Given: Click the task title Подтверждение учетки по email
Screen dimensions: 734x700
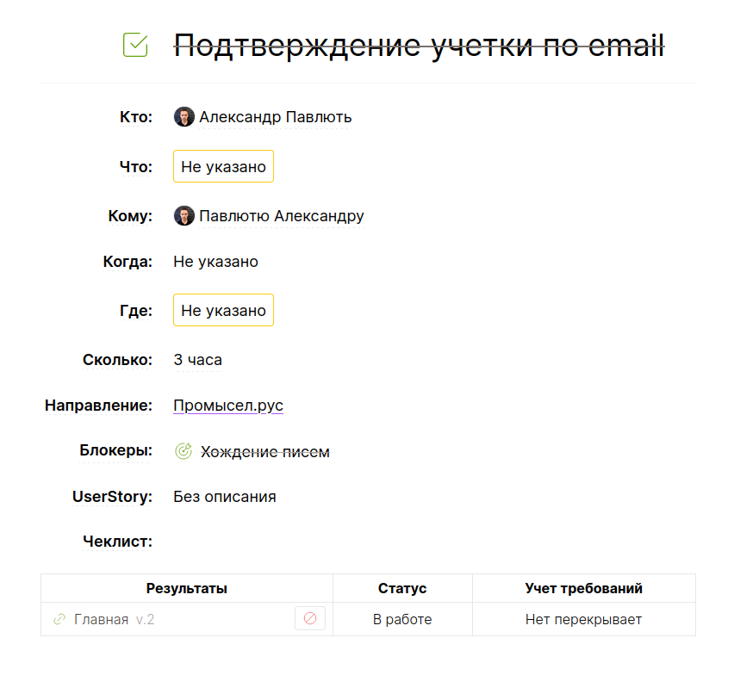Looking at the screenshot, I should pos(419,46).
